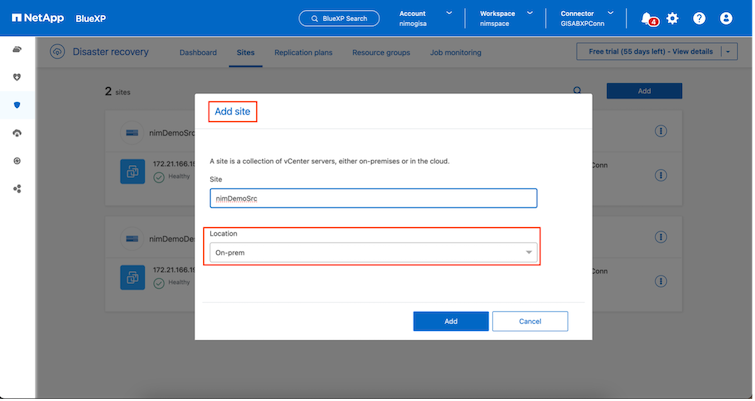
Task: Open the Storage icon in left sidebar
Action: 17,49
